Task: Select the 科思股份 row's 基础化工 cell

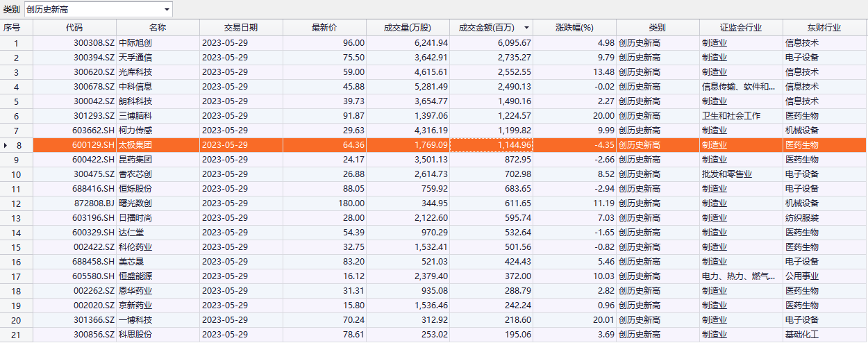Action: click(802, 335)
